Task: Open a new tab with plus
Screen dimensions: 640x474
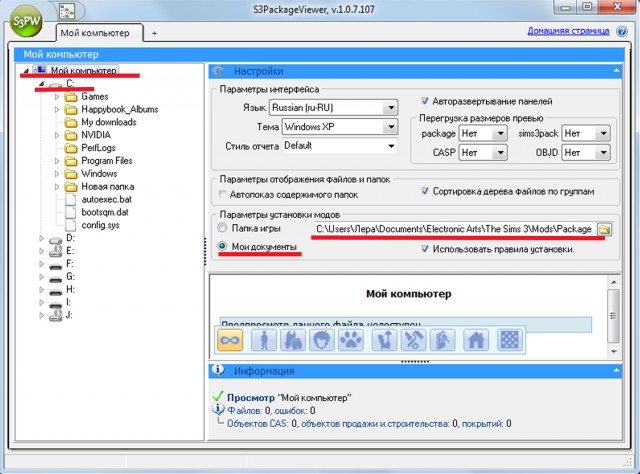Action: (154, 33)
